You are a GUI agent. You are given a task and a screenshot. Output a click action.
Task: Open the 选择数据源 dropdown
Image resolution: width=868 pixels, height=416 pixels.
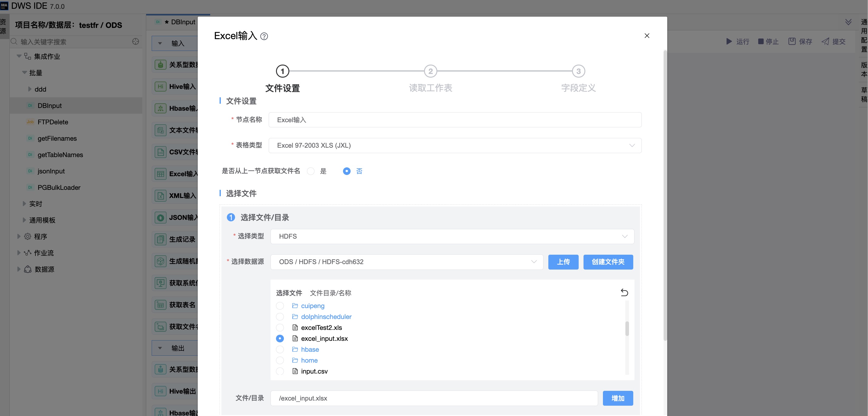[406, 262]
